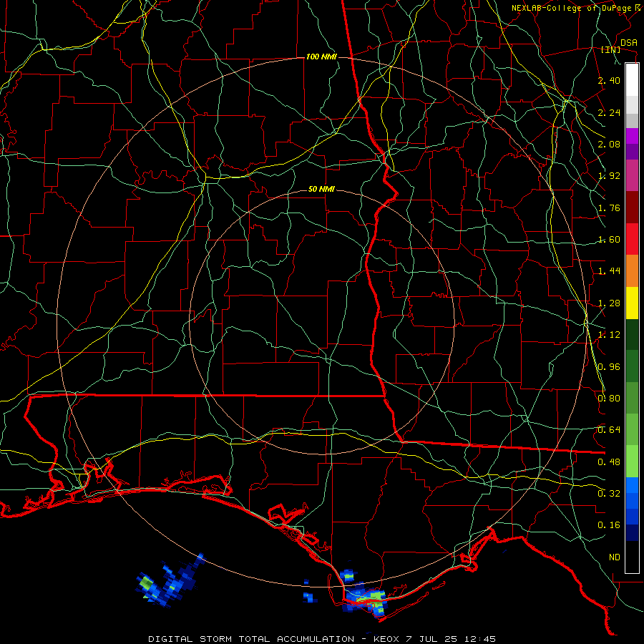The width and height of the screenshot is (644, 644).
Task: Click the DSA product label above legend
Action: tap(628, 42)
